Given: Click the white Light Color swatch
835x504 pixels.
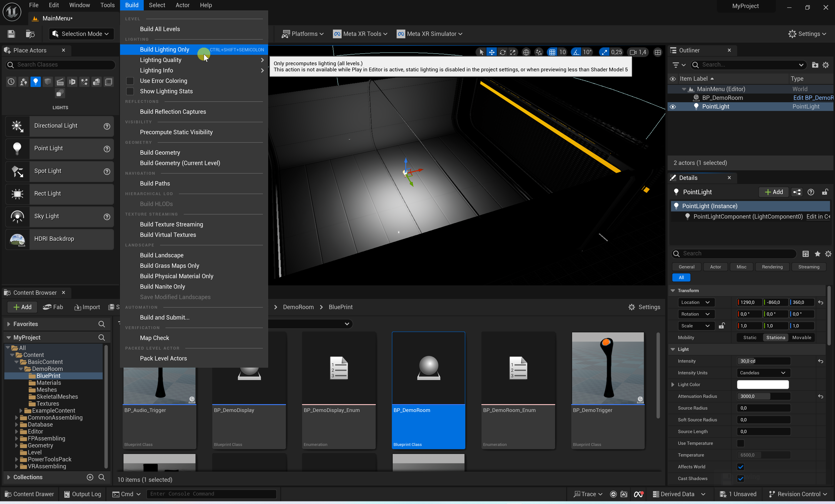Looking at the screenshot, I should (762, 384).
